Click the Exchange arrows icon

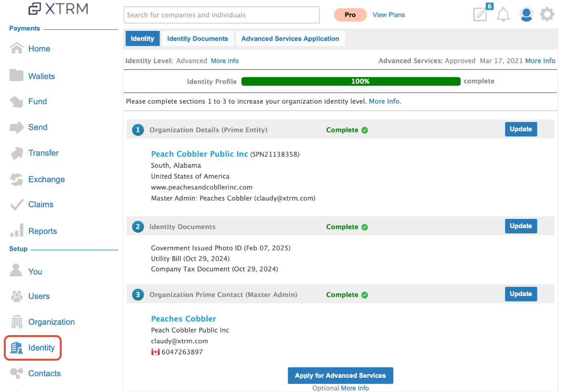coord(16,179)
